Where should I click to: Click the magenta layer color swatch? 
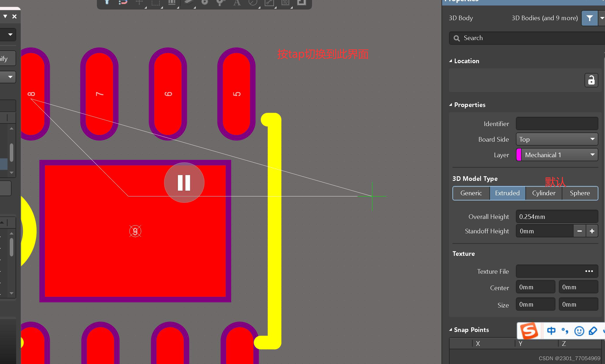[519, 155]
